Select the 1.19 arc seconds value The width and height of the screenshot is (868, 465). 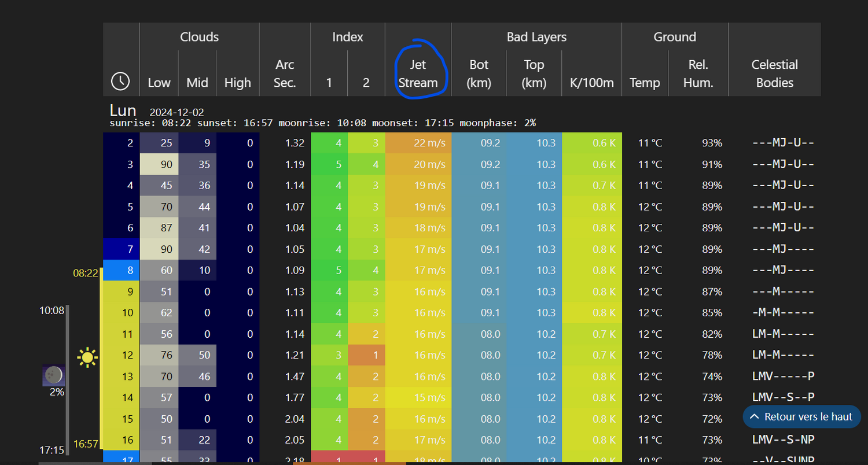295,164
